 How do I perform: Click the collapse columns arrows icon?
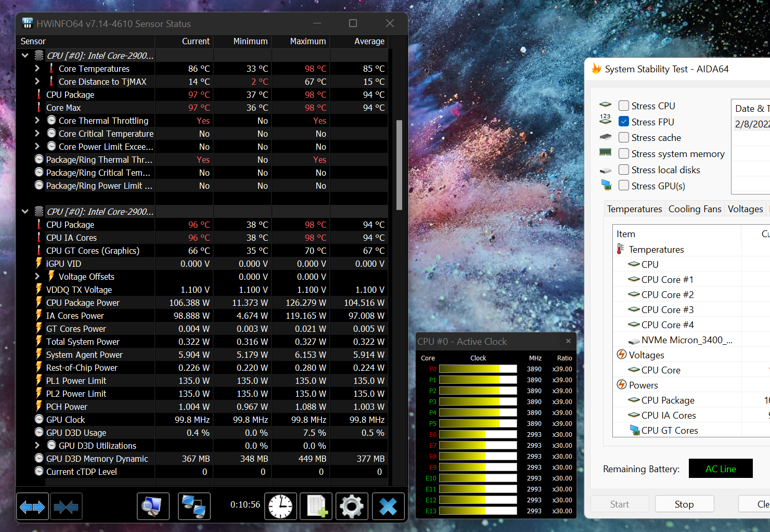(66, 507)
